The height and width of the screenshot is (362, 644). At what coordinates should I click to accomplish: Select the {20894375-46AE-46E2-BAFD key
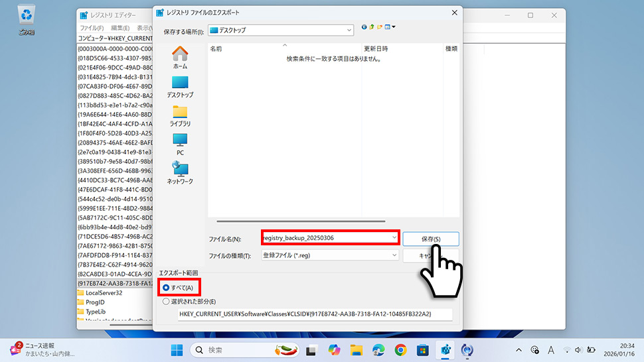click(115, 143)
